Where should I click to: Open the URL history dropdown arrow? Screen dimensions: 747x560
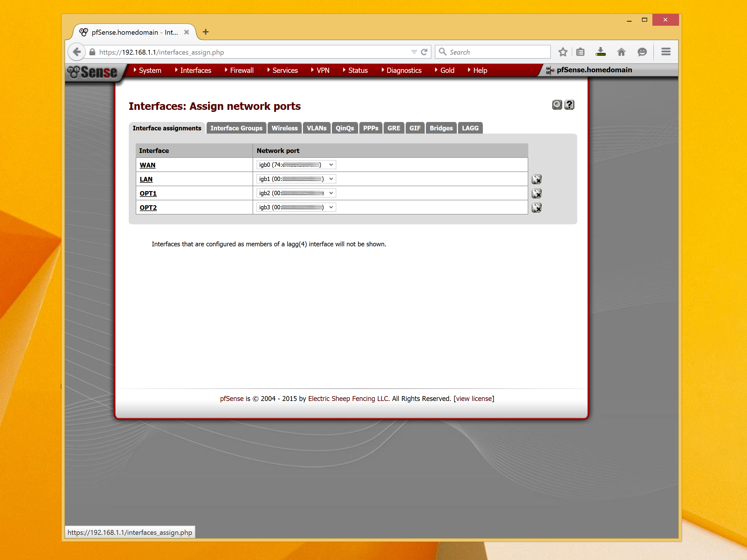tap(414, 52)
